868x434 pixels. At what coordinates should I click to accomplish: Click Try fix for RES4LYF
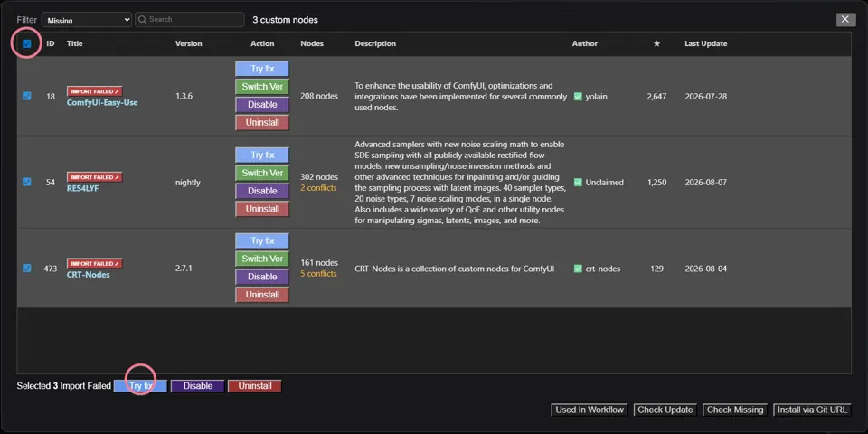tap(262, 155)
